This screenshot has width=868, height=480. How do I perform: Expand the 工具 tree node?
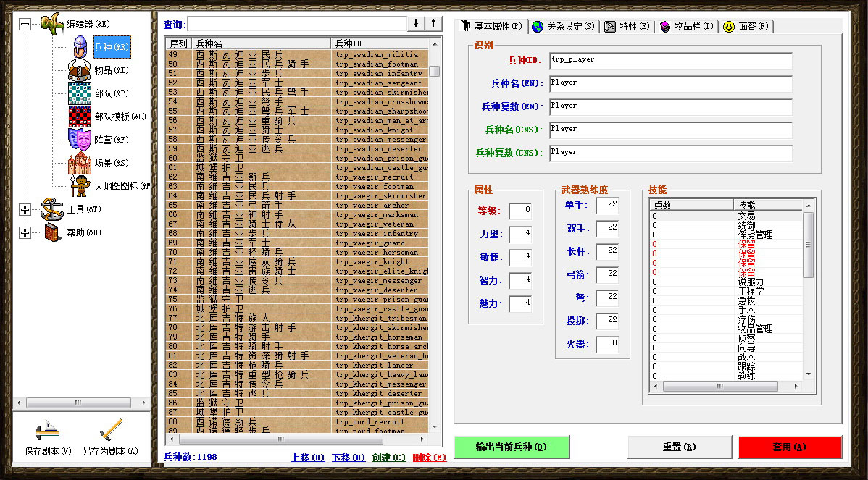(25, 210)
